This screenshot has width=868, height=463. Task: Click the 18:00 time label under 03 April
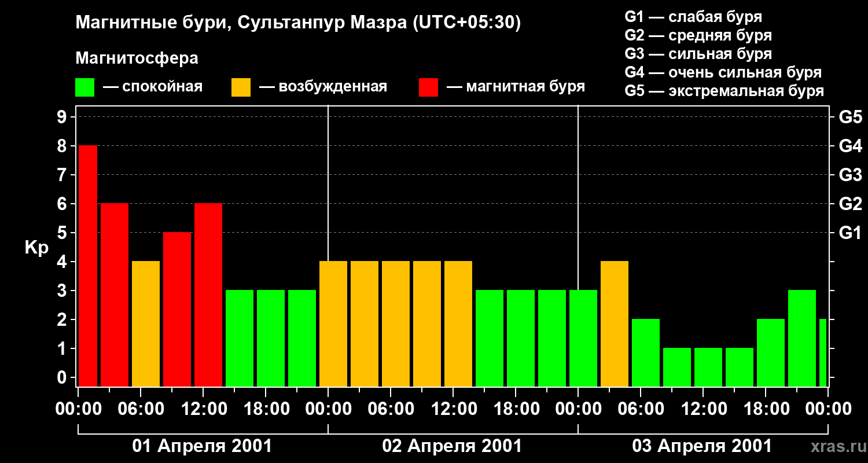pos(766,409)
